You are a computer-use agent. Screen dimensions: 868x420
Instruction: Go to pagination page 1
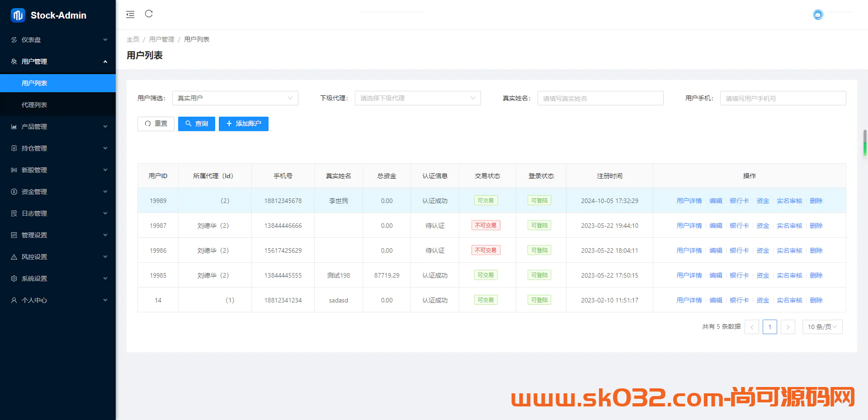coord(769,327)
